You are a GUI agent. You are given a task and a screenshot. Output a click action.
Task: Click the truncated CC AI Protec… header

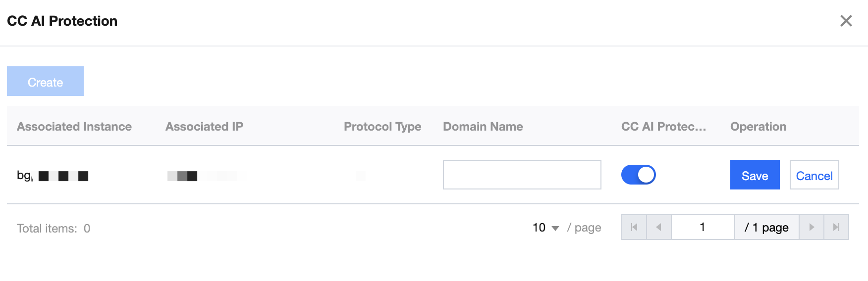point(663,127)
